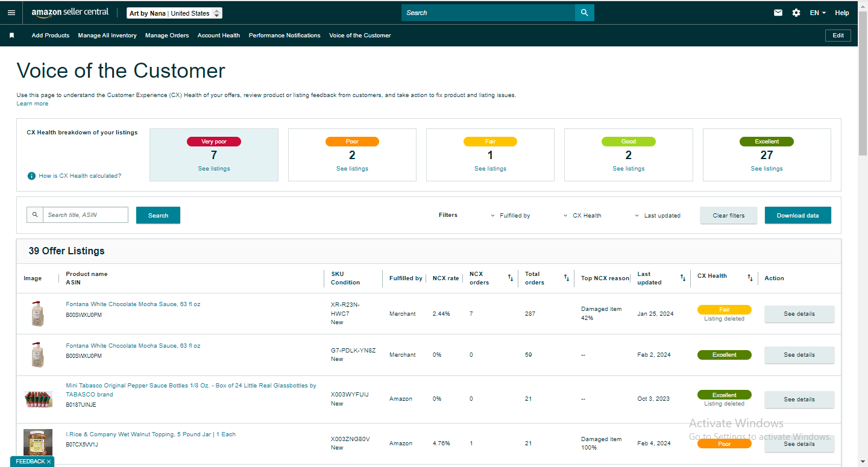Sort by CX Health column arrows

coord(750,278)
